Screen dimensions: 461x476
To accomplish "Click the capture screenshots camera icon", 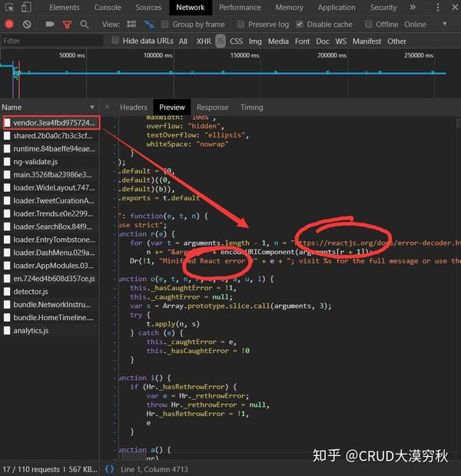I will click(x=50, y=25).
